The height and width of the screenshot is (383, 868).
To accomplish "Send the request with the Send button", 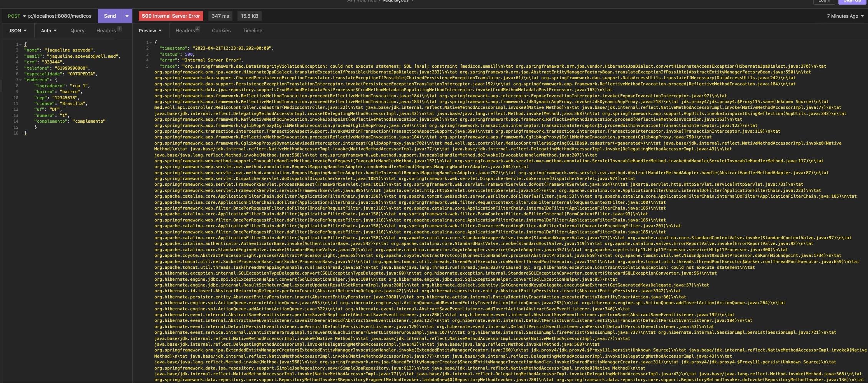I will (110, 16).
